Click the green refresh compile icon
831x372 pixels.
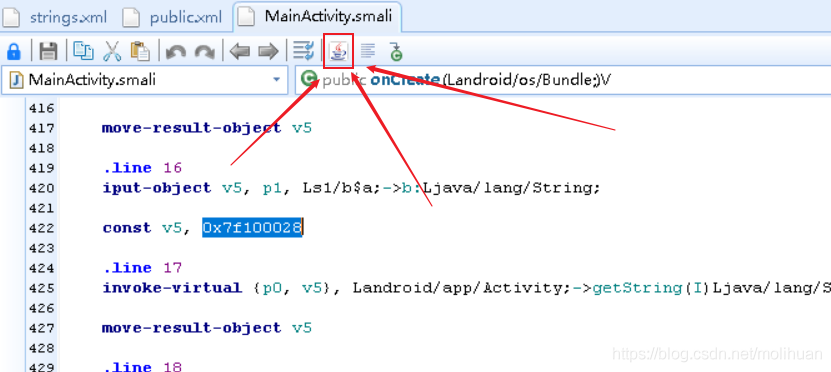click(396, 51)
